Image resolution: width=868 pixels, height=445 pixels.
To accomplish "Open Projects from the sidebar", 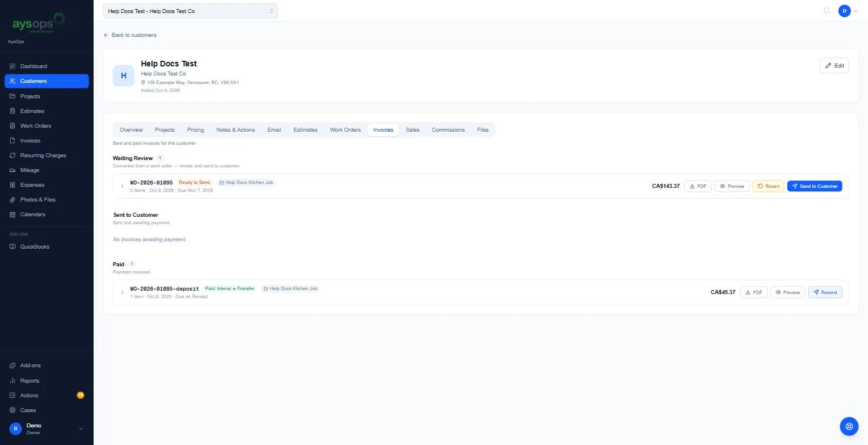I will click(x=47, y=96).
